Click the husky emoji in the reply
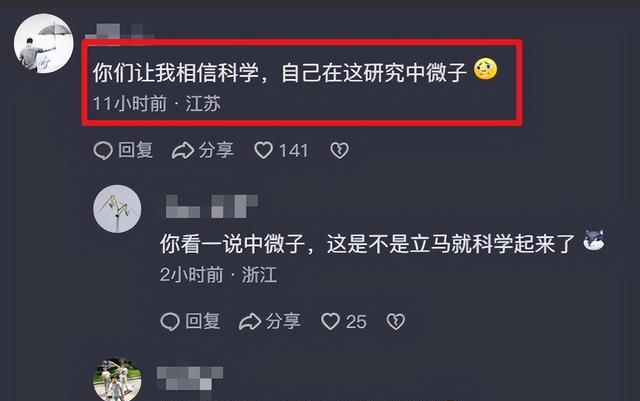 point(593,240)
